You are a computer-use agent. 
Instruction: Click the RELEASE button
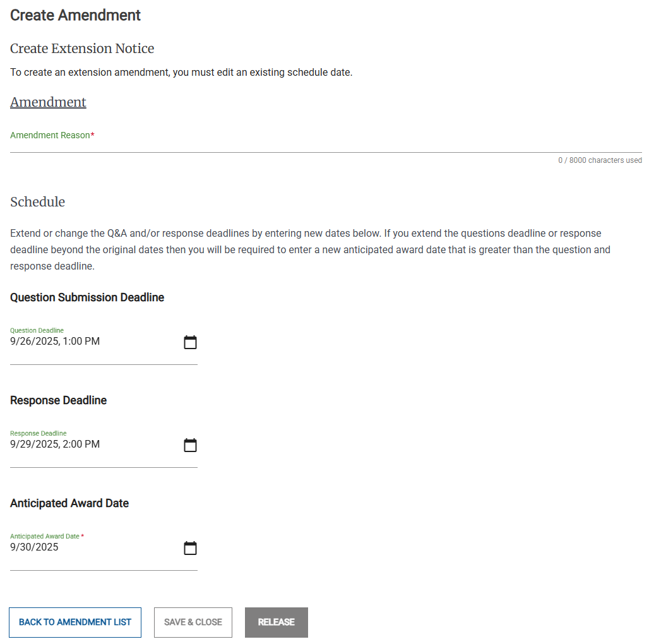click(276, 622)
